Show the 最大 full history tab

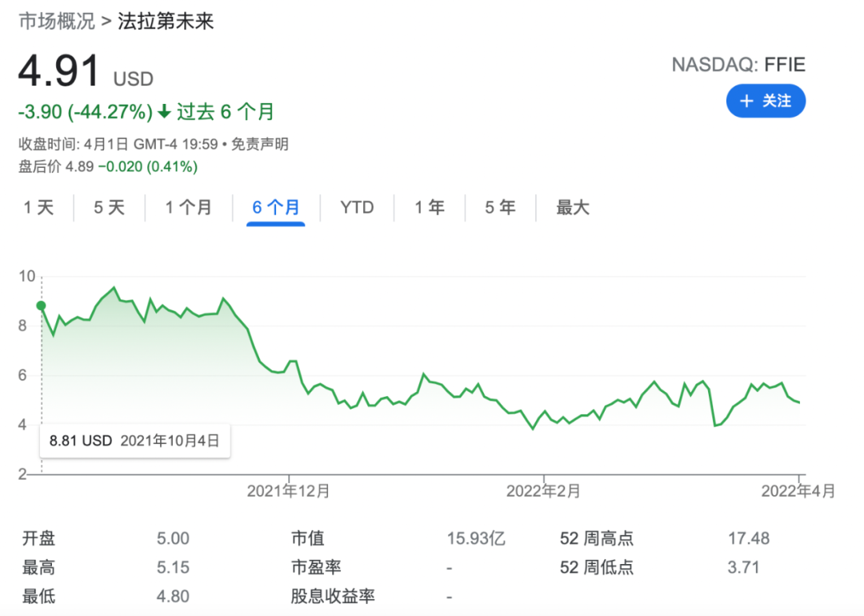point(573,208)
